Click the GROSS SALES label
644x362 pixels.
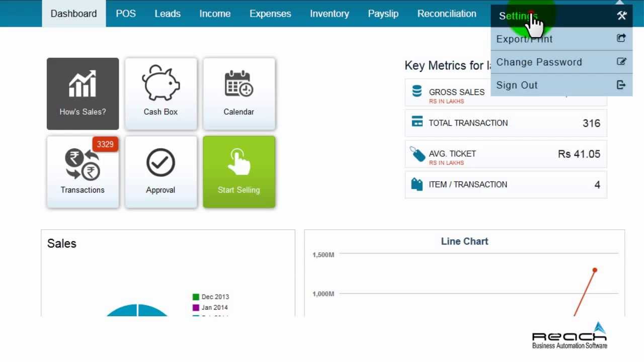tap(457, 92)
